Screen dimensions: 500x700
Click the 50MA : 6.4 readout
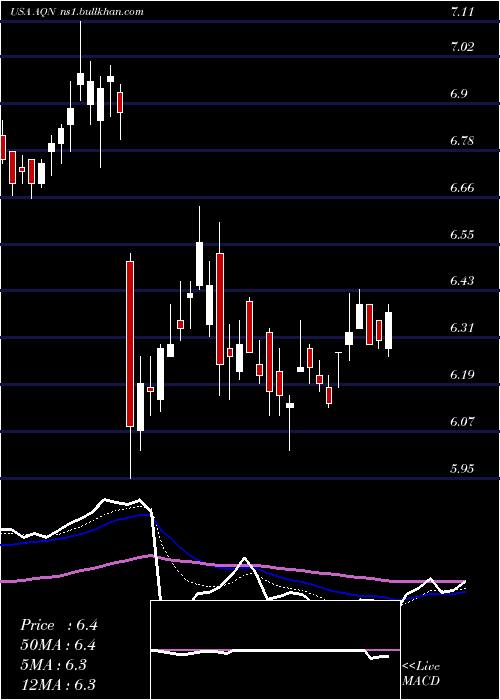pos(58,645)
